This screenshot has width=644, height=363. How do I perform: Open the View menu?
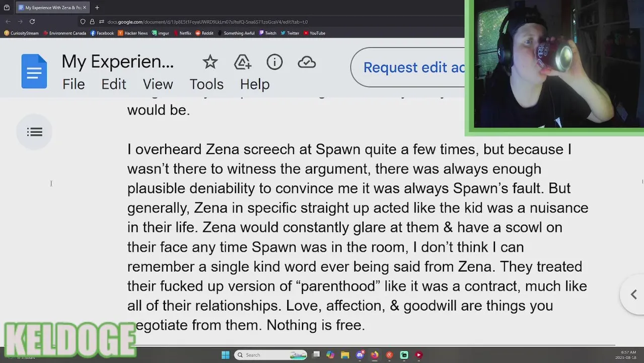pyautogui.click(x=158, y=84)
